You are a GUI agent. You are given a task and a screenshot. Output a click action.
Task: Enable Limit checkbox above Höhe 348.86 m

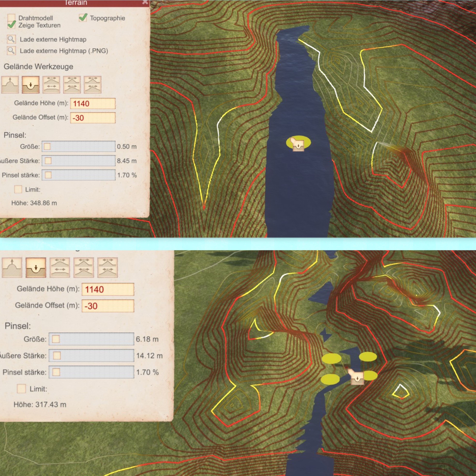[18, 189]
